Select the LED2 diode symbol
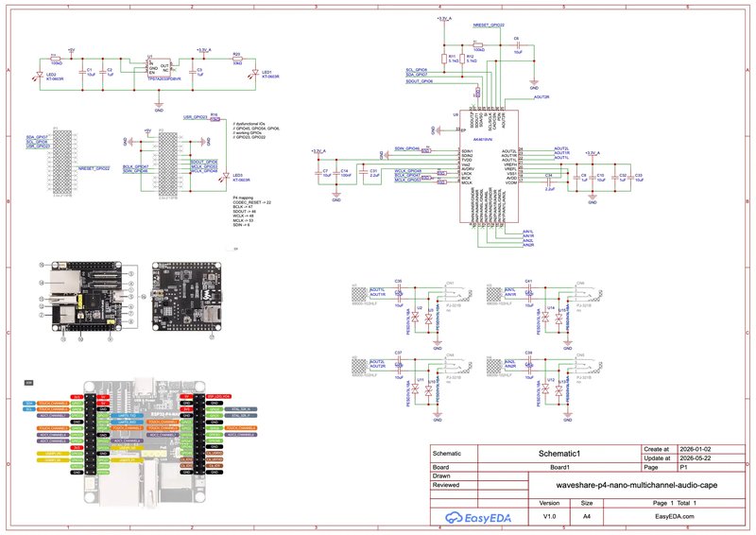This screenshot has width=756, height=535. pos(40,75)
